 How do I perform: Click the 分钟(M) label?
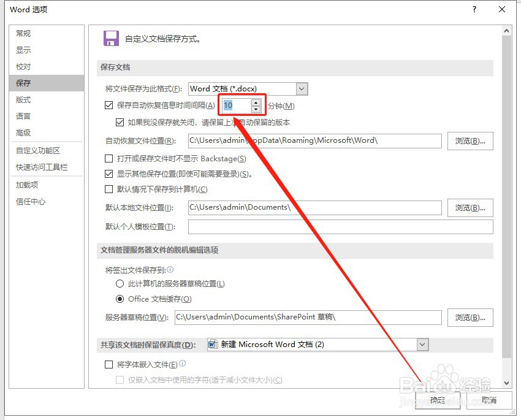coord(281,105)
